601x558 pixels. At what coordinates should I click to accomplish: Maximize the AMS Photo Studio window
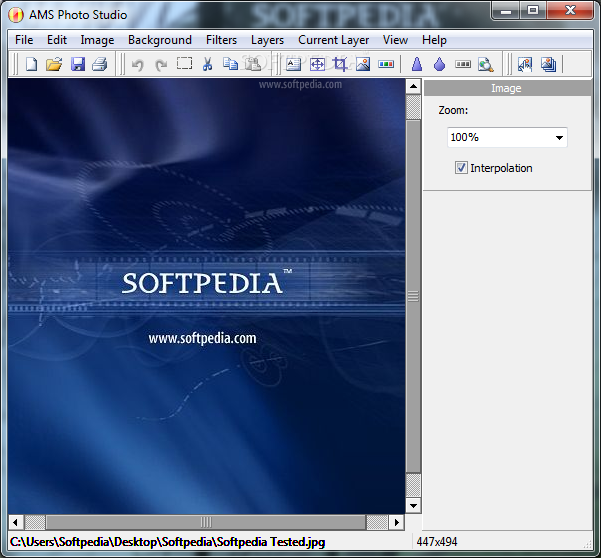coord(533,11)
